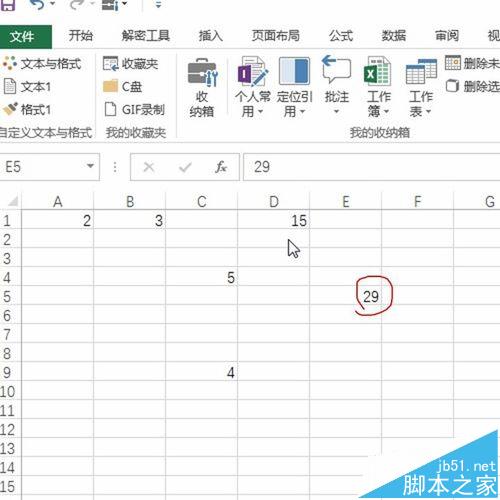This screenshot has width=500, height=500.
Task: Click the Insert Function fx button
Action: click(x=221, y=167)
